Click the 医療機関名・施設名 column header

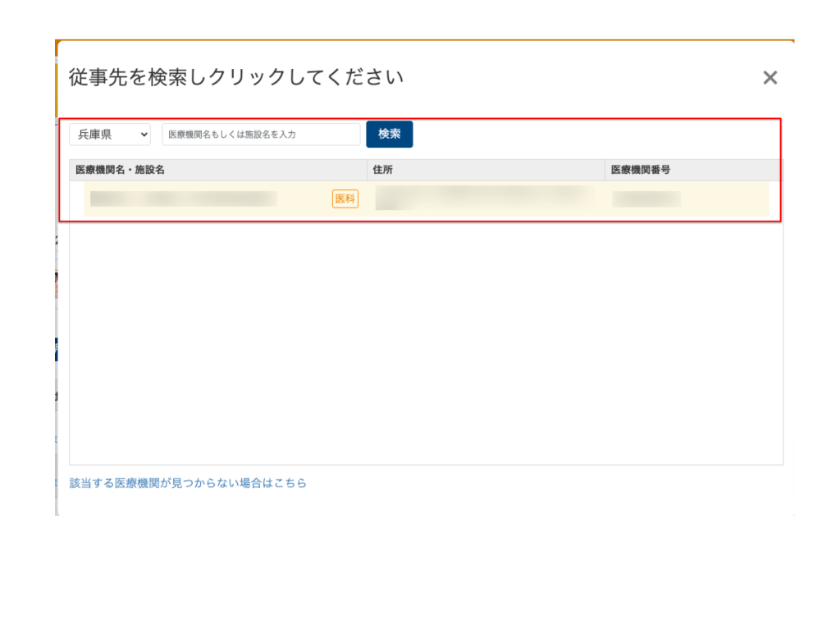121,170
